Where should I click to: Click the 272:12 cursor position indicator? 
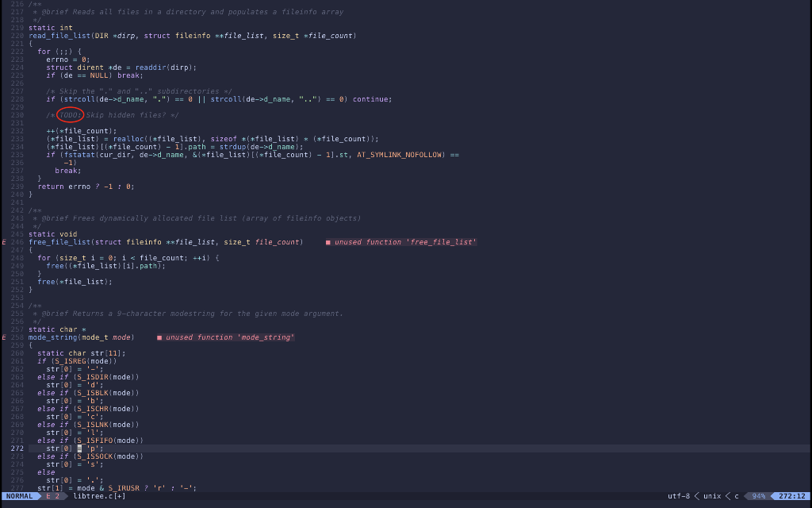coord(793,495)
